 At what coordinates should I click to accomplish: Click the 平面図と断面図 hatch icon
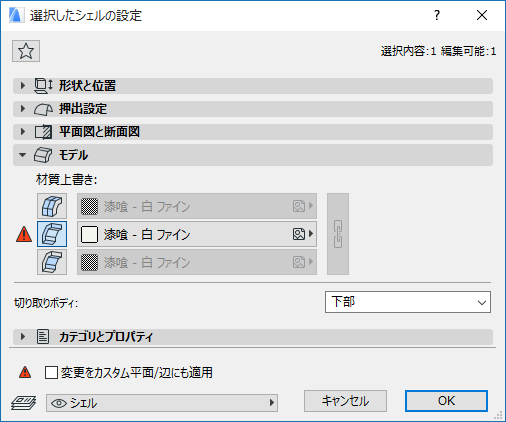point(43,132)
